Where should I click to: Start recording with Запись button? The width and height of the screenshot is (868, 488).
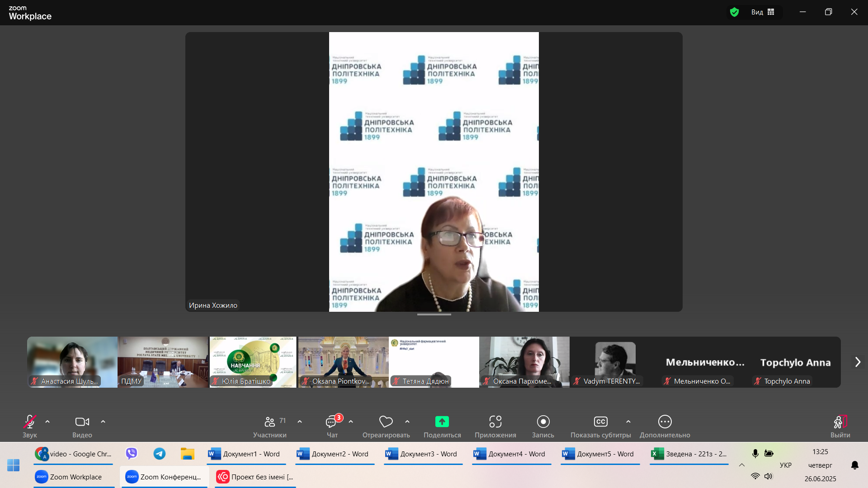tap(543, 426)
